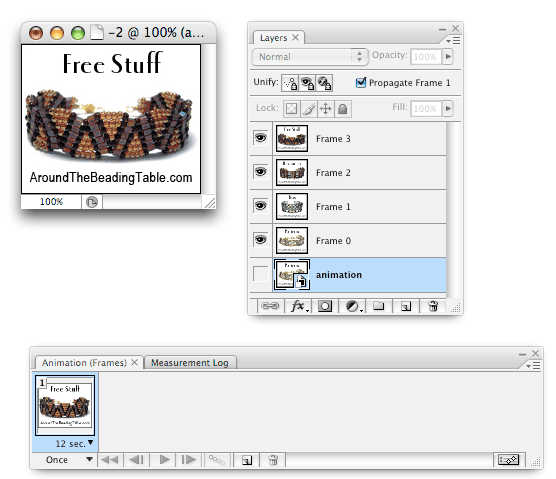Viewport: 556px width, 479px height.
Task: Click document file icon in title bar
Action: 97,33
